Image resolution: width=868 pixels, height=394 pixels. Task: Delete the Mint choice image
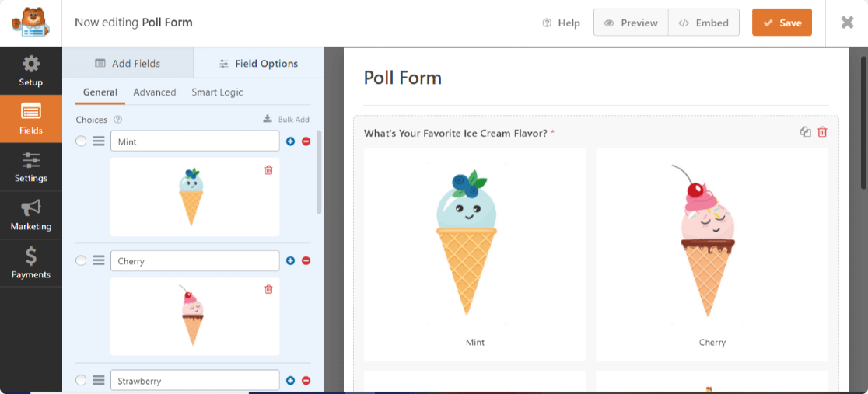[x=268, y=170]
